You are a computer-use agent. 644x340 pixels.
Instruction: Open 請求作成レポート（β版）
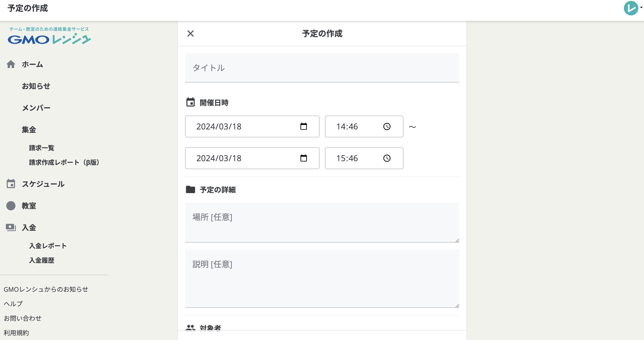pyautogui.click(x=64, y=163)
